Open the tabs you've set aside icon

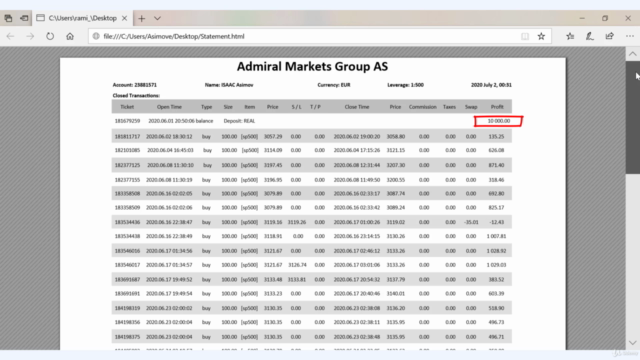tap(8, 18)
